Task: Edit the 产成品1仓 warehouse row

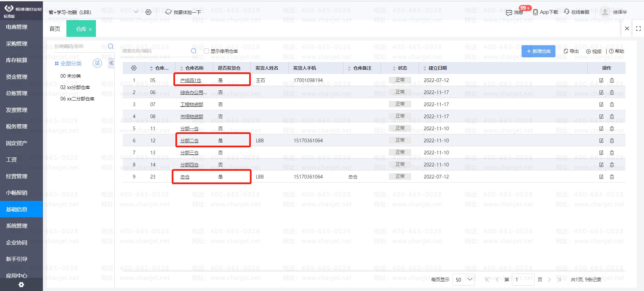Action: point(601,80)
